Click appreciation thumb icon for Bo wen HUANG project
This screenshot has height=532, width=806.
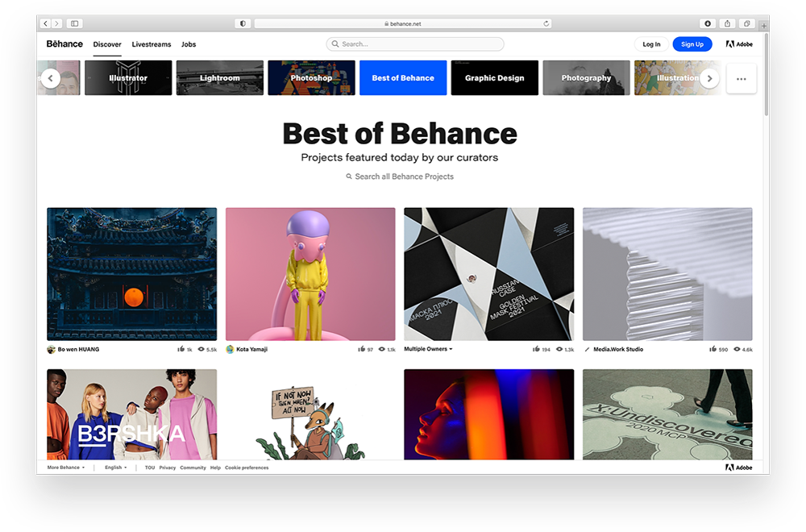(181, 349)
